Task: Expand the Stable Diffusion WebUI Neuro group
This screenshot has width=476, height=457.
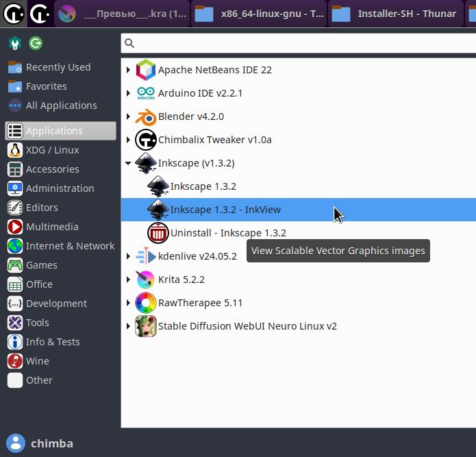Action: click(128, 326)
